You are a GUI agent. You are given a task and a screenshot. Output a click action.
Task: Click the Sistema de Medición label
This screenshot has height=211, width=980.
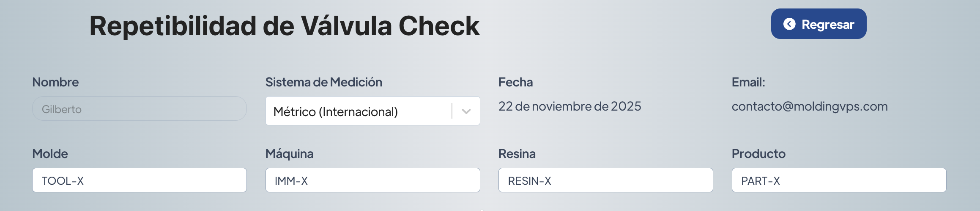pyautogui.click(x=323, y=82)
